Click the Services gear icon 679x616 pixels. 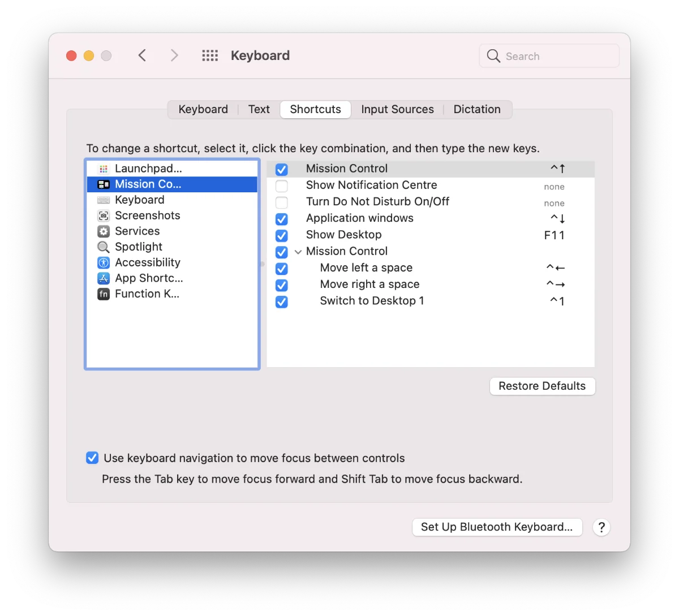(104, 231)
